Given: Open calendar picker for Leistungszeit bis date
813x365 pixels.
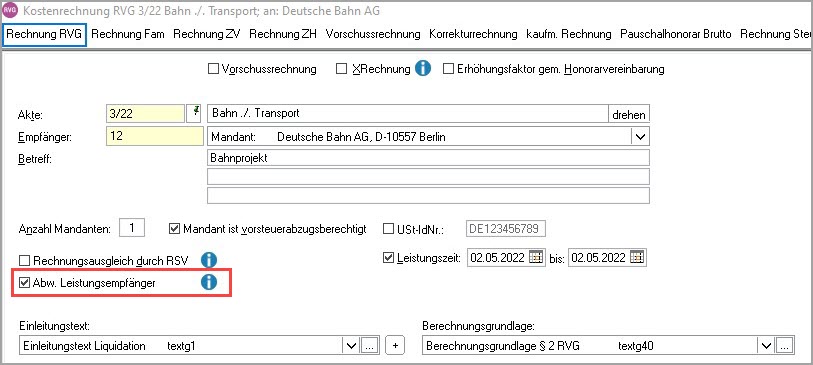Looking at the screenshot, I should tap(637, 257).
